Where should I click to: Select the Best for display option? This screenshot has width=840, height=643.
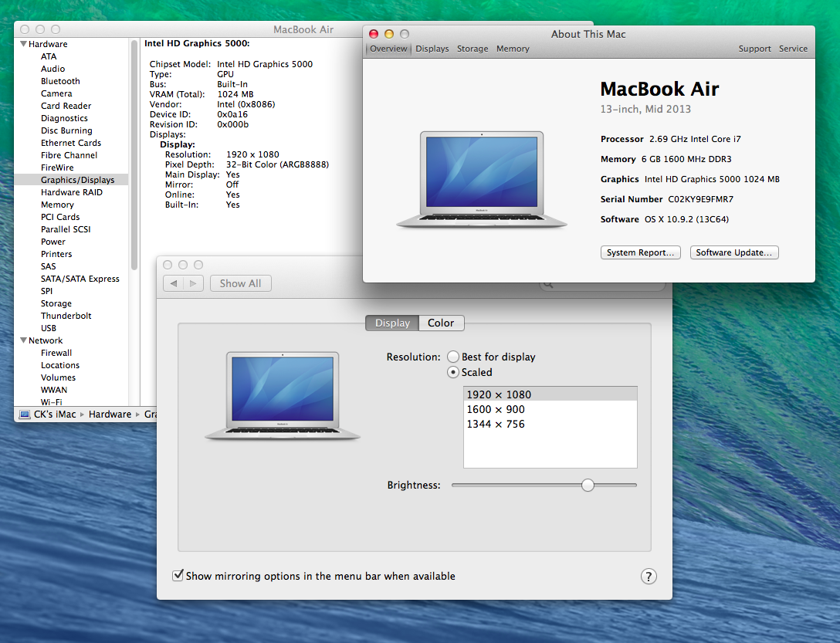(453, 357)
